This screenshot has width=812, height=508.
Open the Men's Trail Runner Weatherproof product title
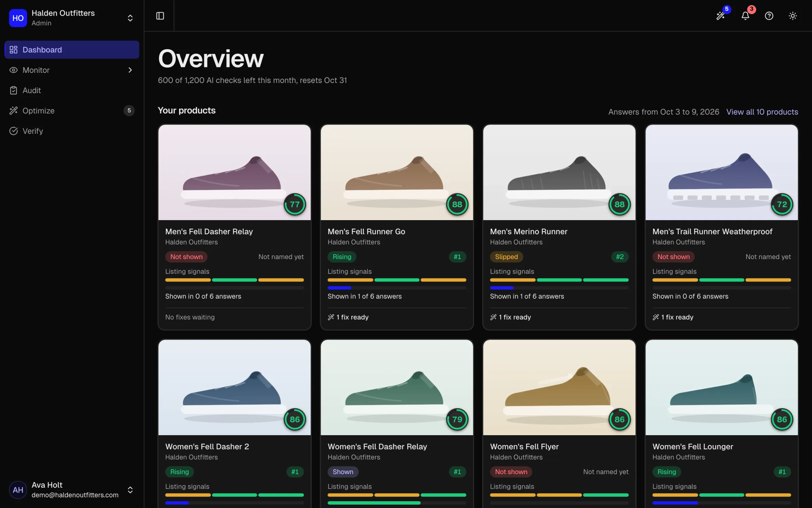point(712,232)
